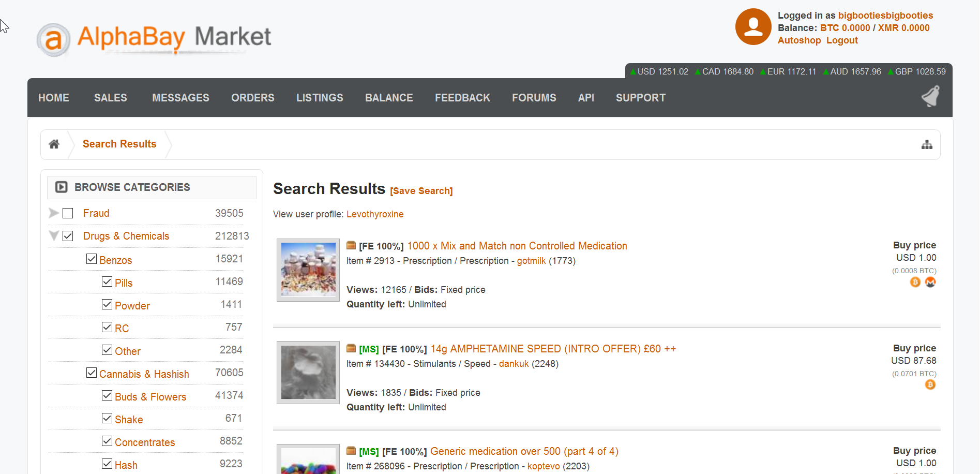The image size is (980, 474).
Task: Click the green arrow beside GBP rate
Action: [x=891, y=71]
